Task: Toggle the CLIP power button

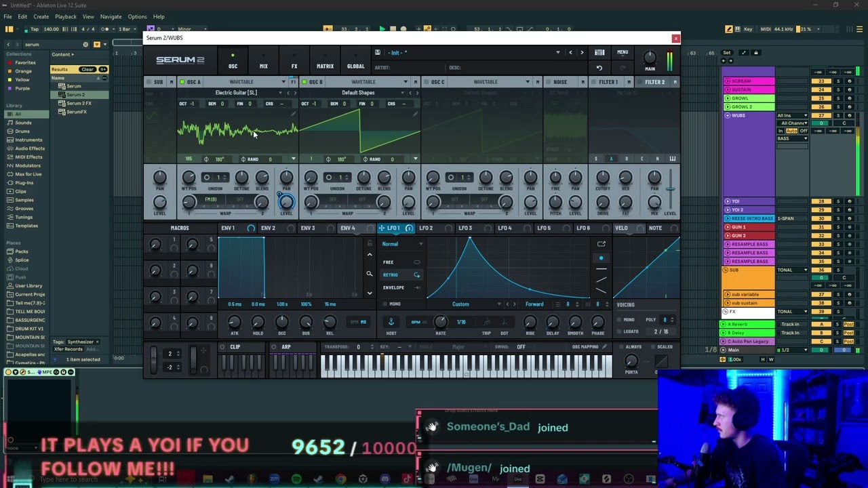Action: click(222, 347)
